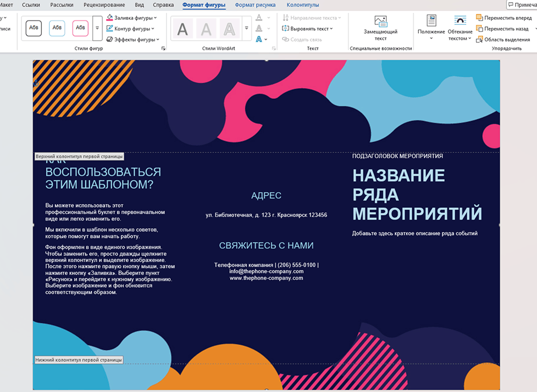537x392 pixels.
Task: Click the address line ул. Библиотечная
Action: [266, 215]
